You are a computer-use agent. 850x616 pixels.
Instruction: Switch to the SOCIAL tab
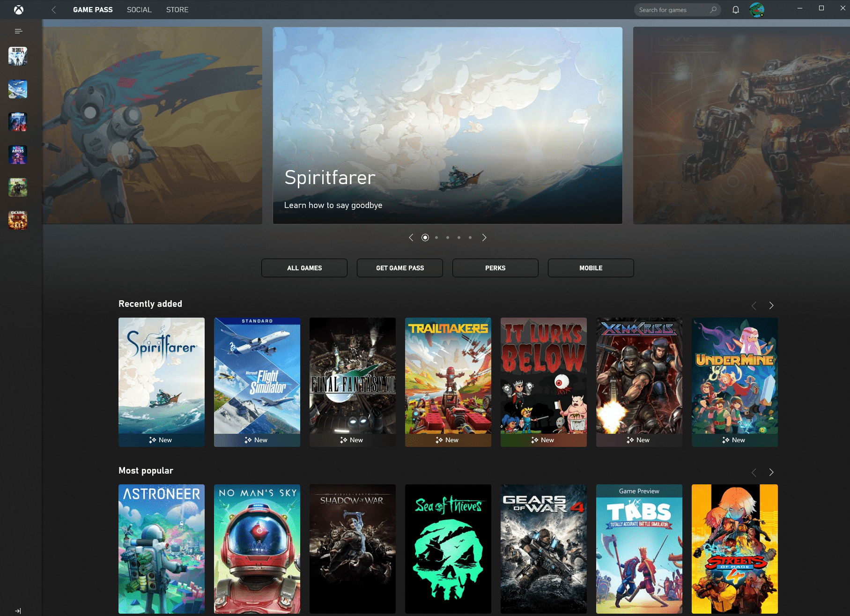[139, 10]
